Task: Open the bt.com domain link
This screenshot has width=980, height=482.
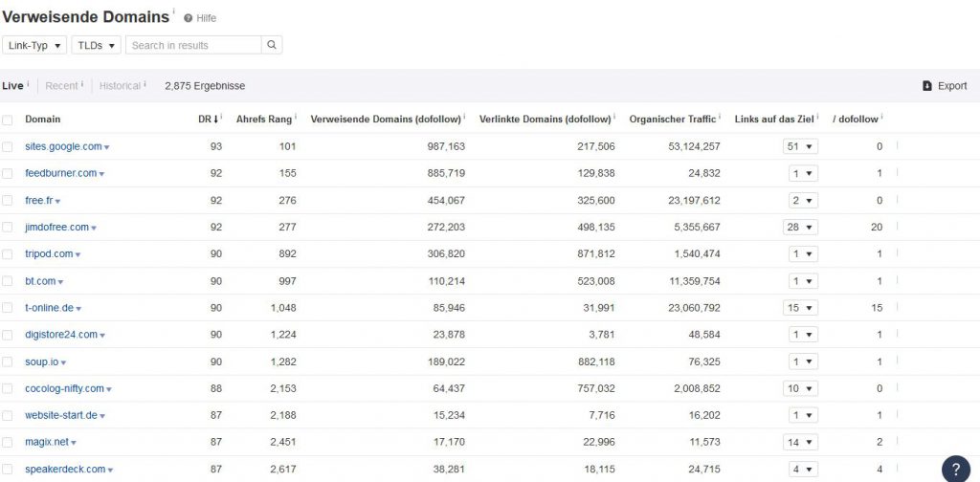Action: [40, 281]
